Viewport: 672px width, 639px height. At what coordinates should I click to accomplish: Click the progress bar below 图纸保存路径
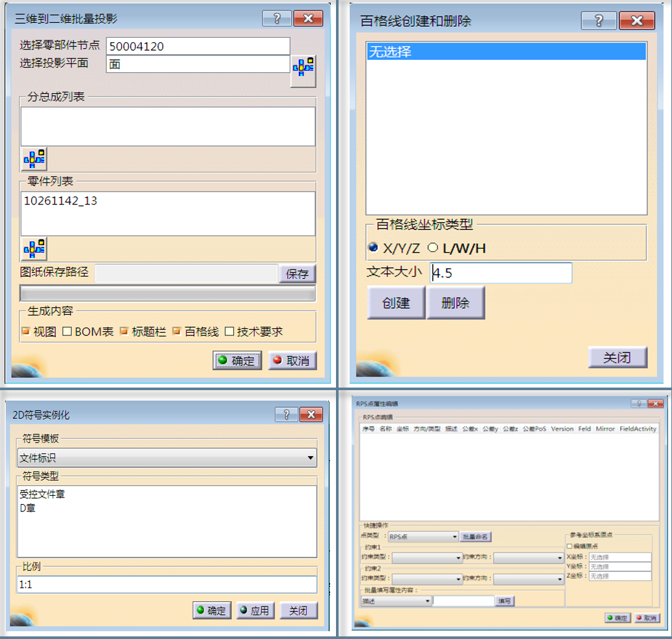(167, 293)
